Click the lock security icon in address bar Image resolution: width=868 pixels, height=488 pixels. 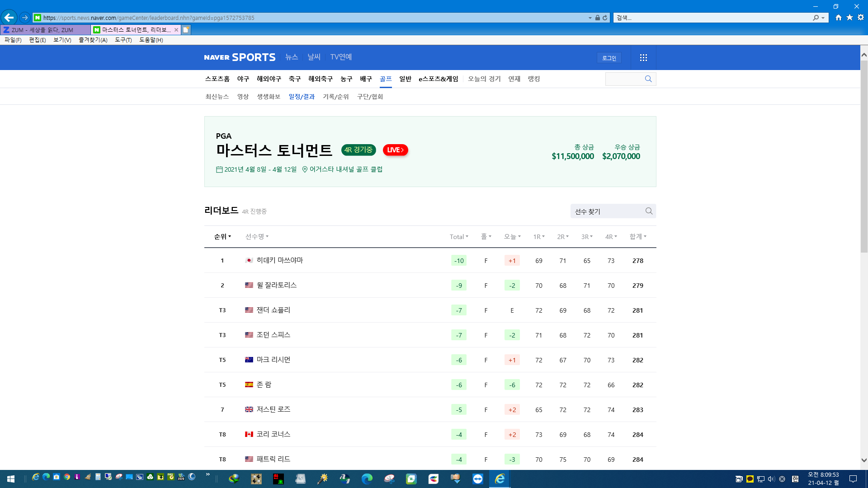(x=598, y=18)
